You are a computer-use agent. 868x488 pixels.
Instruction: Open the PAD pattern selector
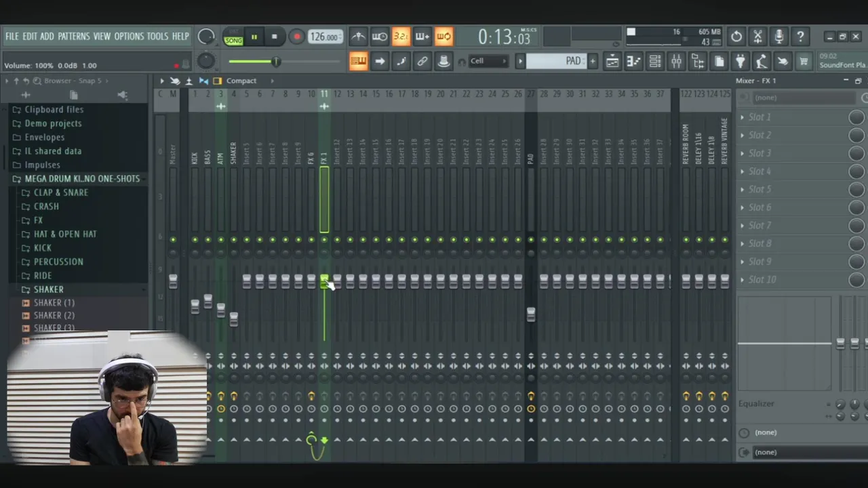tap(555, 62)
